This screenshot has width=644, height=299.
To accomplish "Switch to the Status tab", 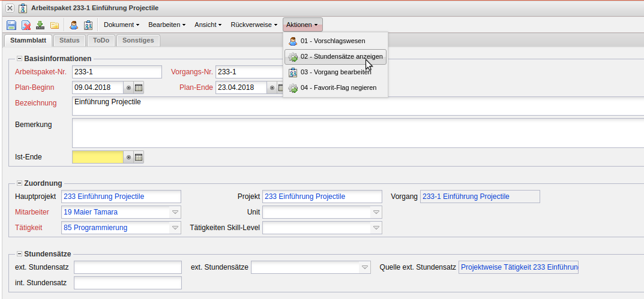I will 70,41.
